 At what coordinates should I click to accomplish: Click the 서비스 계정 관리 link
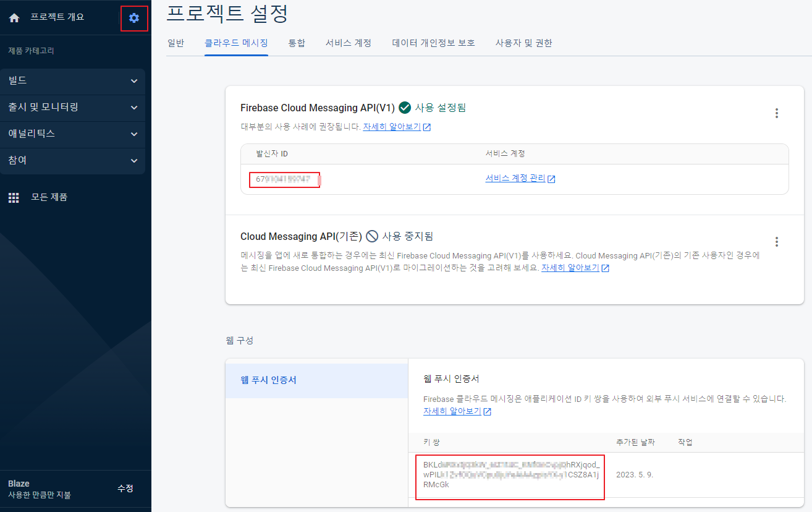tap(516, 179)
